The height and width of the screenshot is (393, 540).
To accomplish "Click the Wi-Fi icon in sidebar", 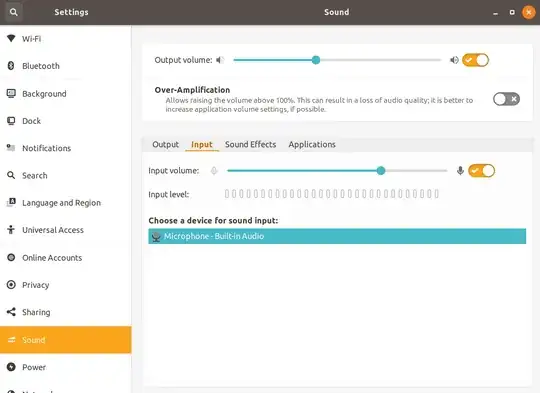I will pyautogui.click(x=11, y=38).
